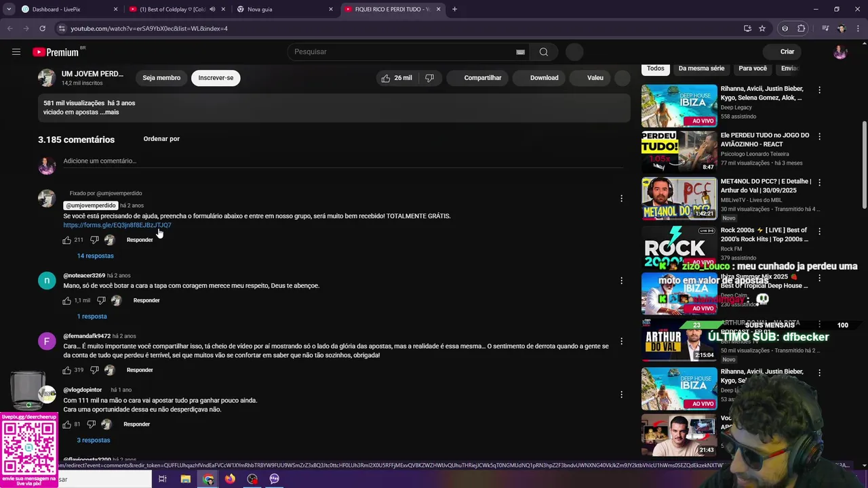Select Da mesma série filter chip
868x488 pixels.
[x=701, y=68]
